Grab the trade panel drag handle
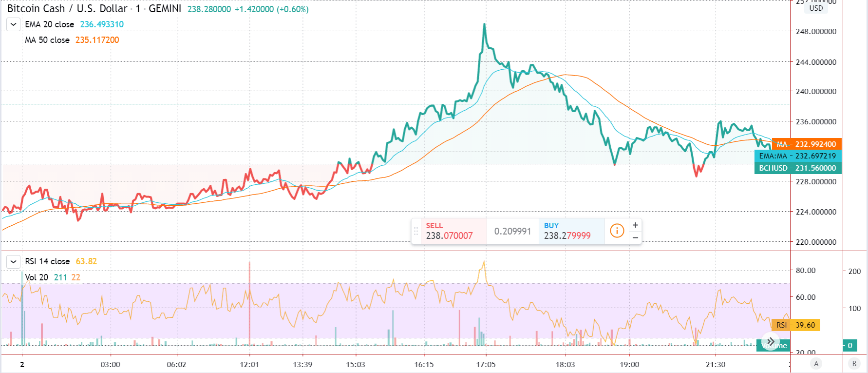Image resolution: width=868 pixels, height=373 pixels. [416, 231]
